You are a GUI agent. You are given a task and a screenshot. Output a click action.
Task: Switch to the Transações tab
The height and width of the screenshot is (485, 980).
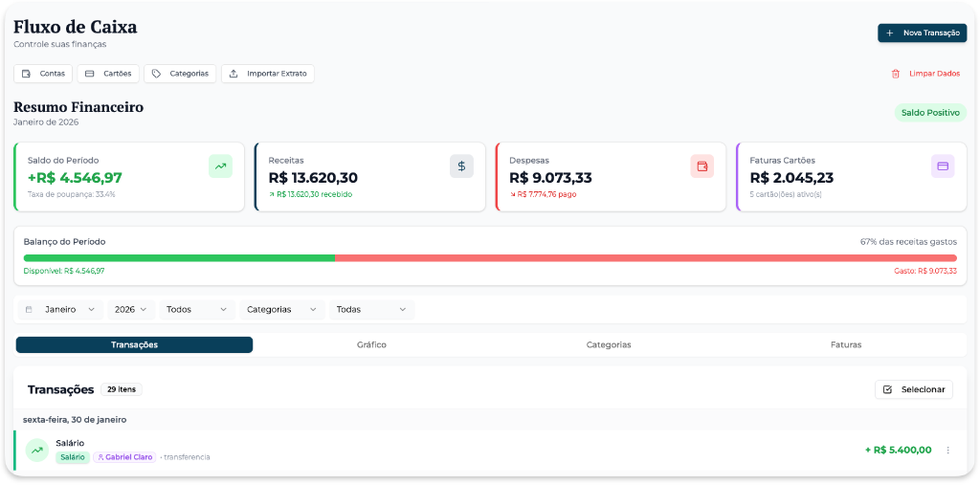(134, 345)
